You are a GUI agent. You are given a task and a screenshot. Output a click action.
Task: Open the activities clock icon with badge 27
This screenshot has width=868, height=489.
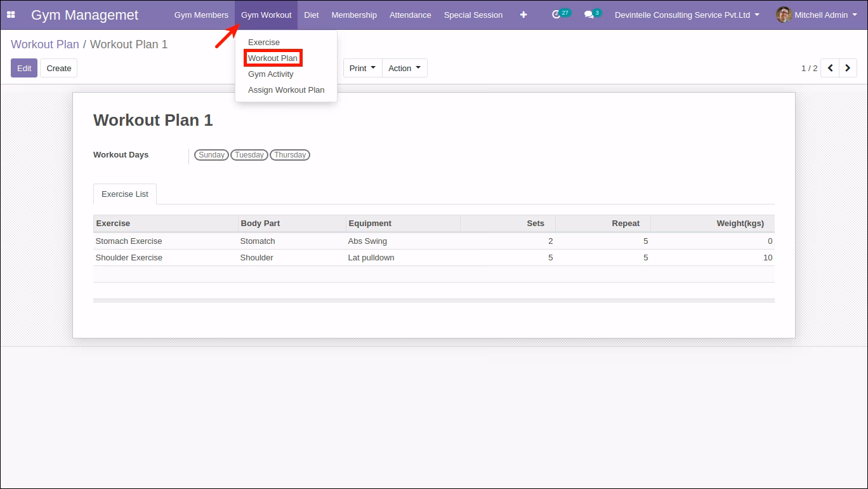click(556, 15)
